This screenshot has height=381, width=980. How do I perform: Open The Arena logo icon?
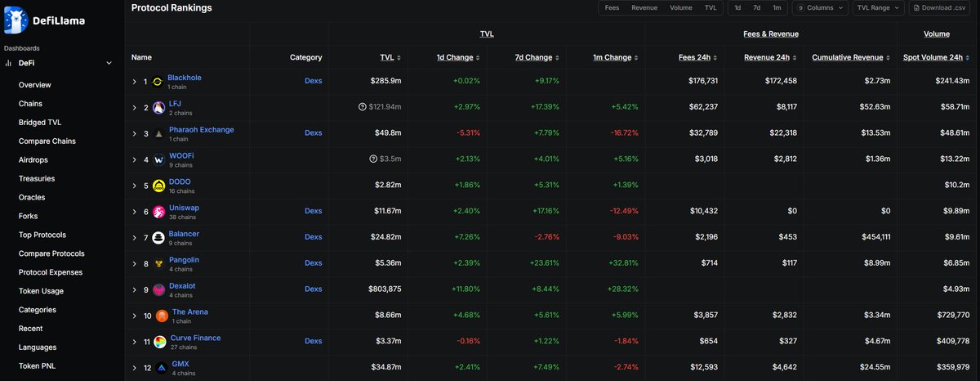click(x=162, y=316)
